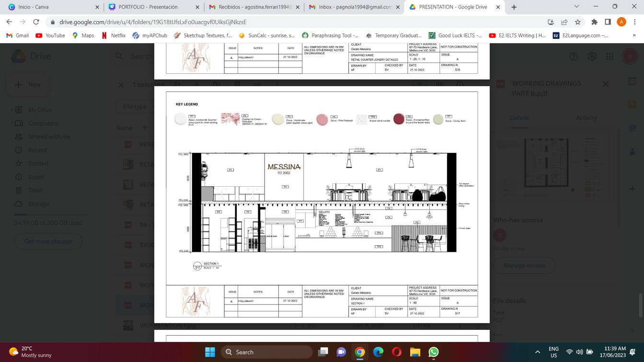Open the Chrome three-dot menu
644x362 pixels.
pyautogui.click(x=634, y=22)
